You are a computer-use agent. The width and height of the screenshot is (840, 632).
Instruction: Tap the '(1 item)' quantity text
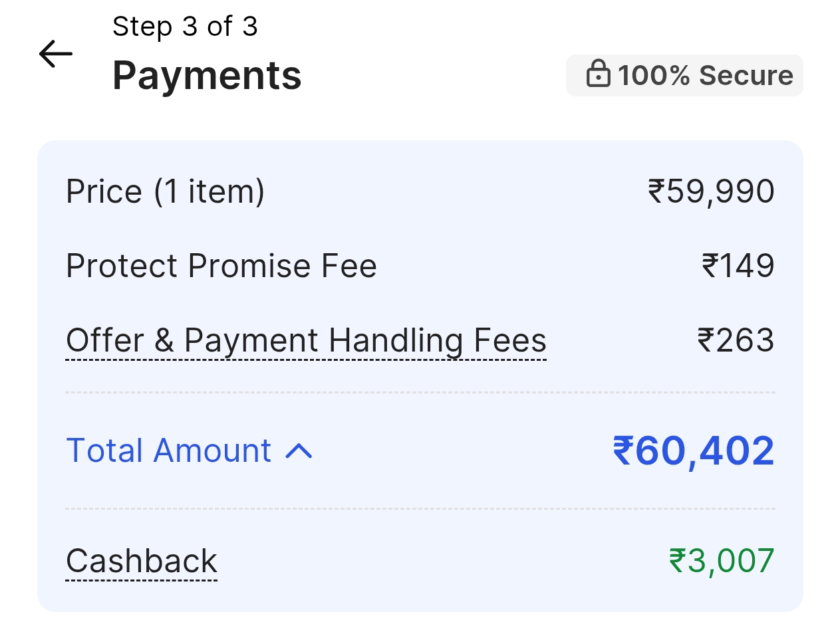(210, 192)
